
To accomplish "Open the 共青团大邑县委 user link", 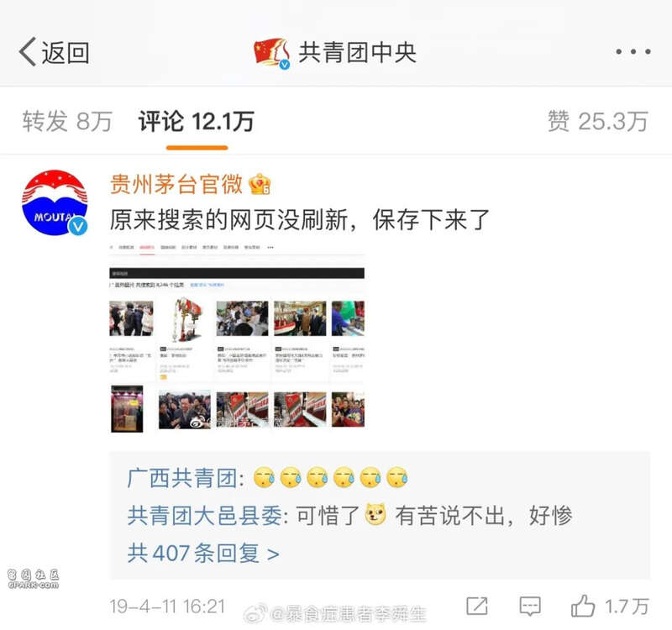I will tap(204, 515).
